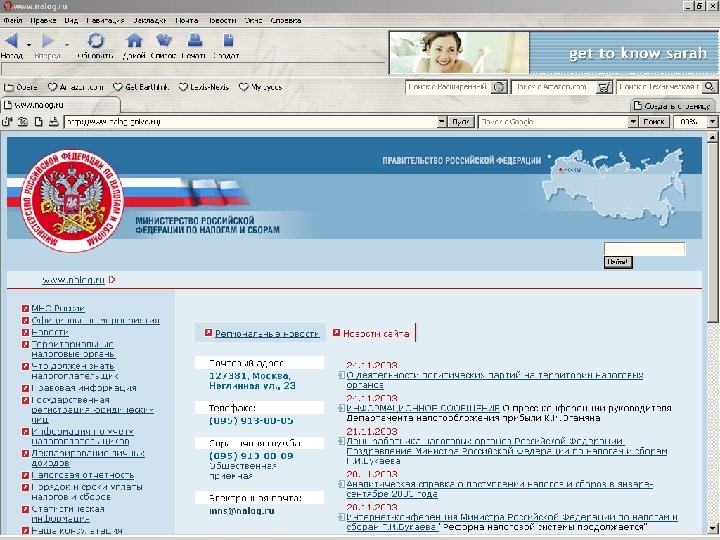720x540 pixels.
Task: Go back with the Назад arrow
Action: pyautogui.click(x=11, y=41)
